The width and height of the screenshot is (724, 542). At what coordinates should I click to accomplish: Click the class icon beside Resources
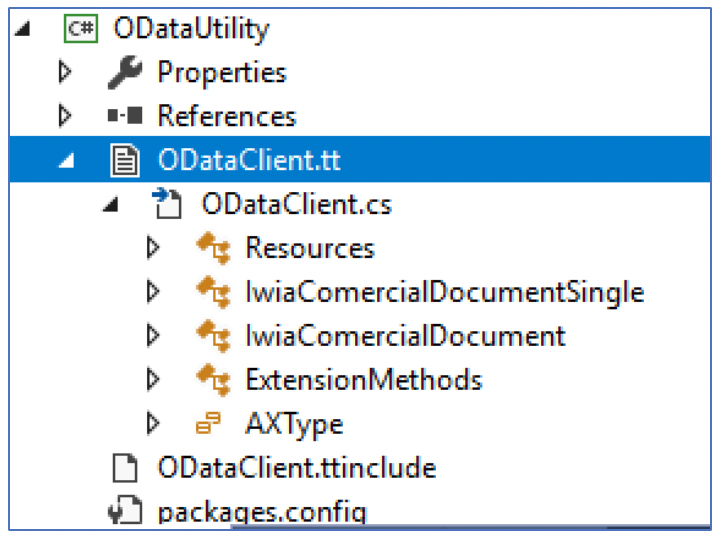click(211, 248)
